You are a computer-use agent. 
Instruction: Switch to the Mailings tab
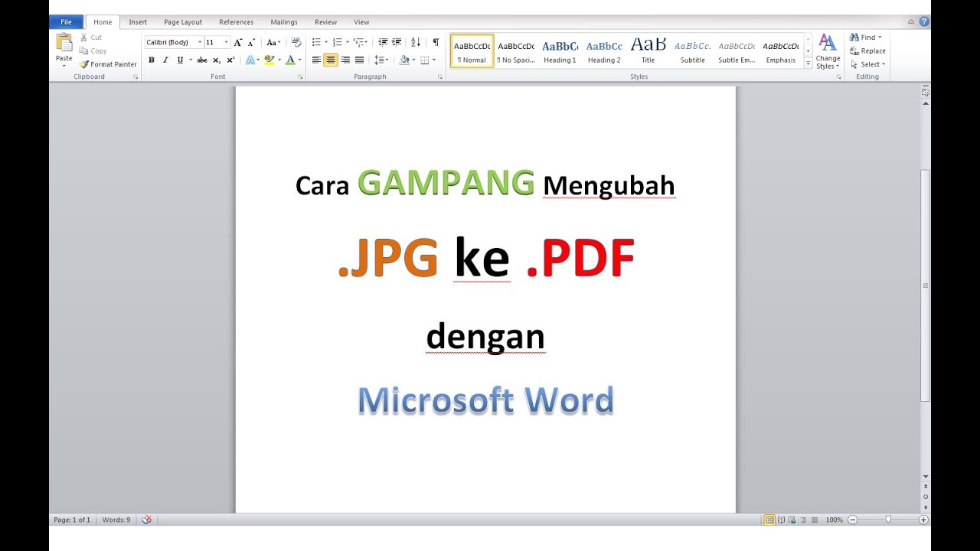pyautogui.click(x=284, y=22)
